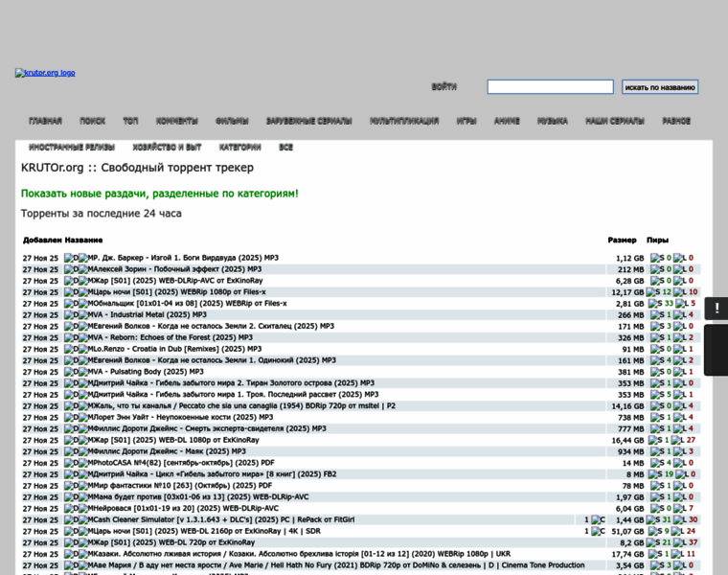Open magnet link for VA - Industrial Metal

coord(82,315)
